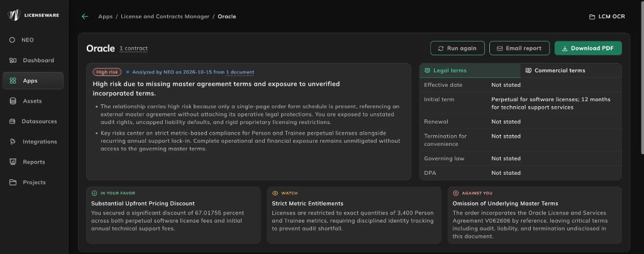
Task: Click the Download PDF button
Action: tap(588, 48)
